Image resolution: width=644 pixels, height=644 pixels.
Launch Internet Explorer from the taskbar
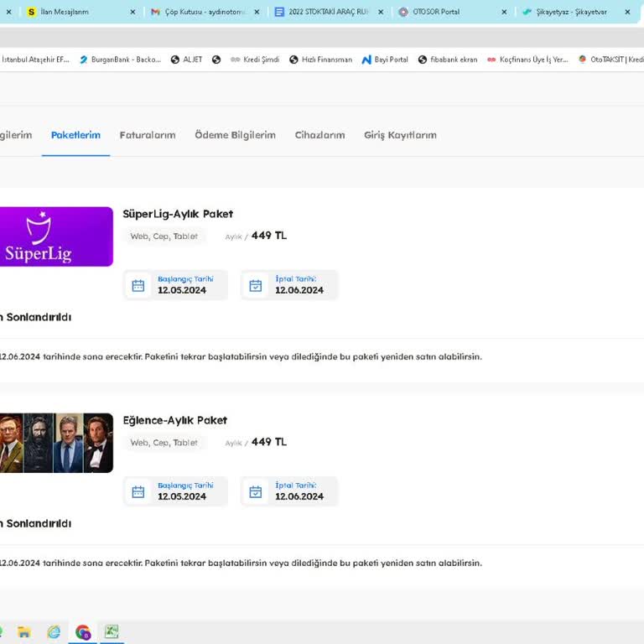(x=54, y=631)
